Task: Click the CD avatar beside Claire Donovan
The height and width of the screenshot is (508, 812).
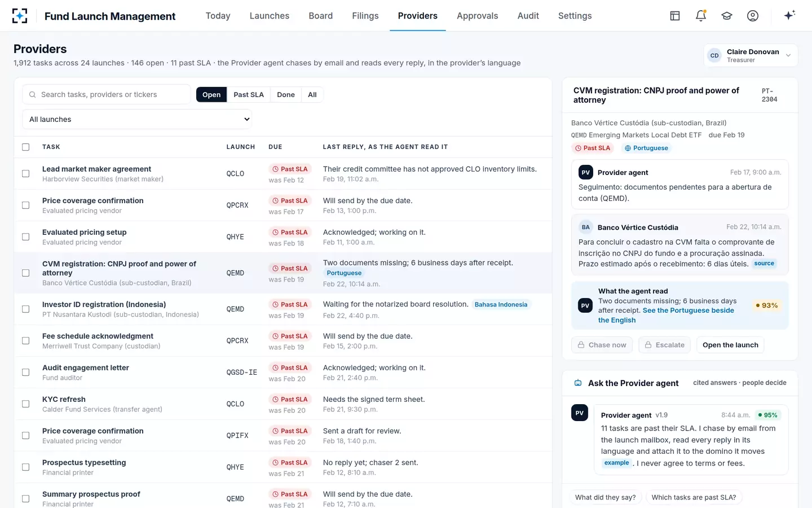Action: (x=714, y=55)
